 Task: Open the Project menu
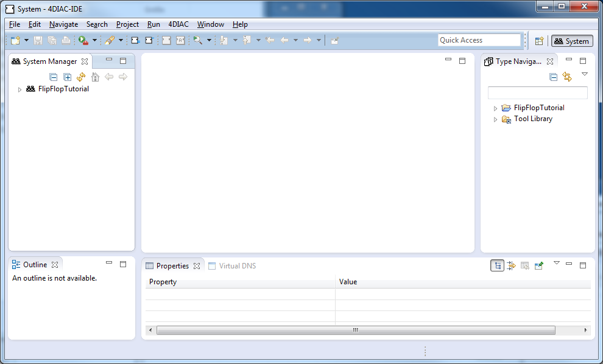point(127,24)
